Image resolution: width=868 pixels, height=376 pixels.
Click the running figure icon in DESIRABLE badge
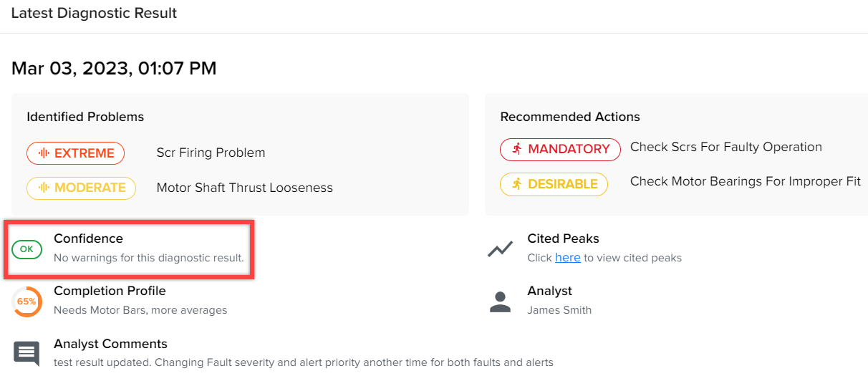pyautogui.click(x=517, y=184)
